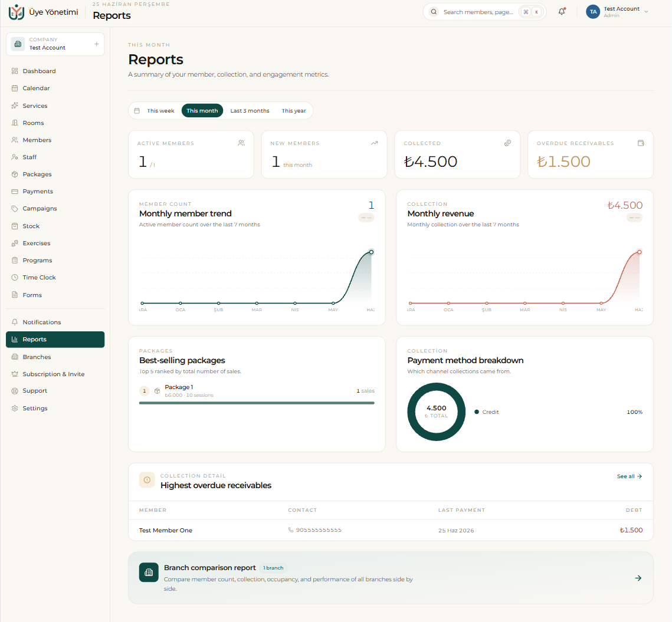Expand the Test Account user menu chevron
The image size is (672, 622).
click(x=646, y=12)
